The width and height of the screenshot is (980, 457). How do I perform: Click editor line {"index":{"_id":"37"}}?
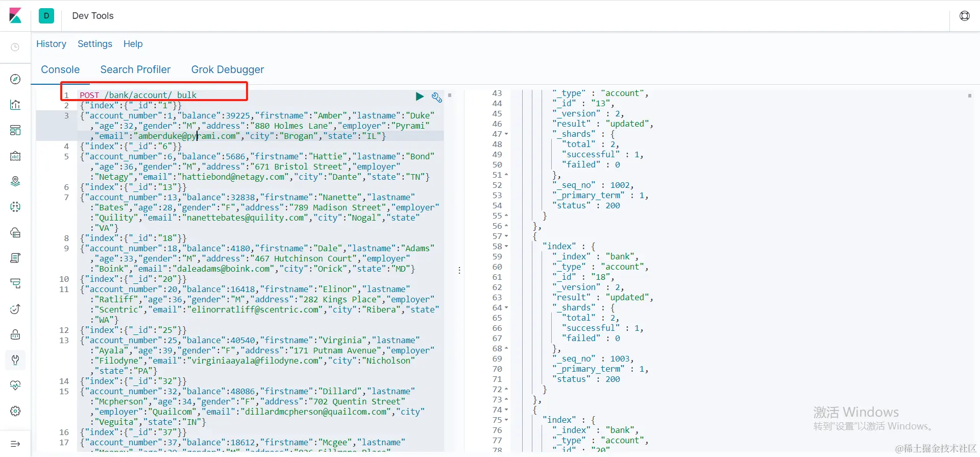click(133, 432)
